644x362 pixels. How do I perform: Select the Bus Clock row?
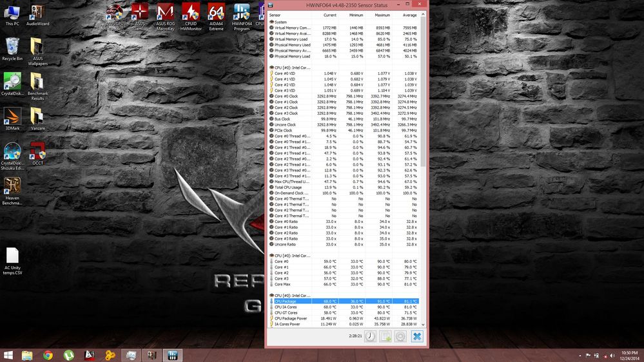pyautogui.click(x=344, y=119)
